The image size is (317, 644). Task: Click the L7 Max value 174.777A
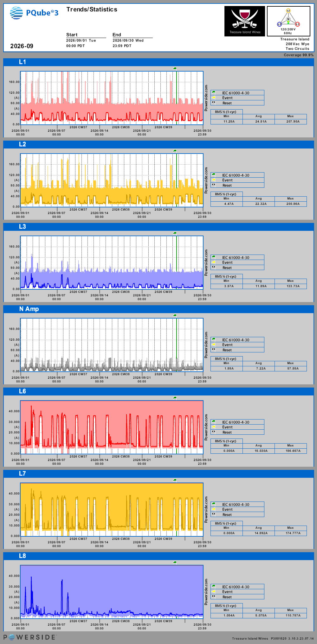pyautogui.click(x=293, y=533)
